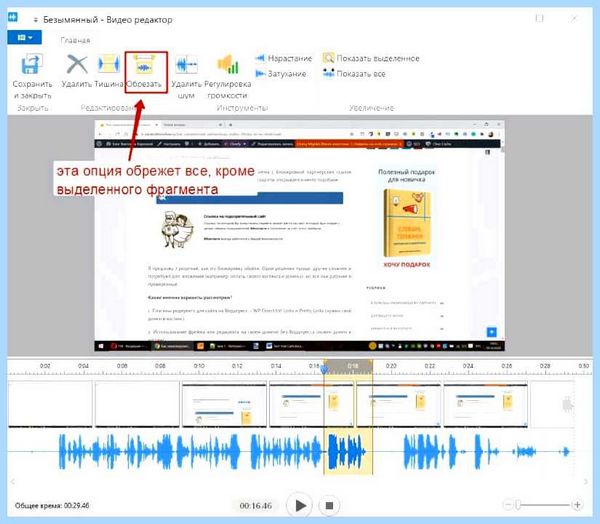Open the quick access toolbar arrow in title bar

pos(36,20)
